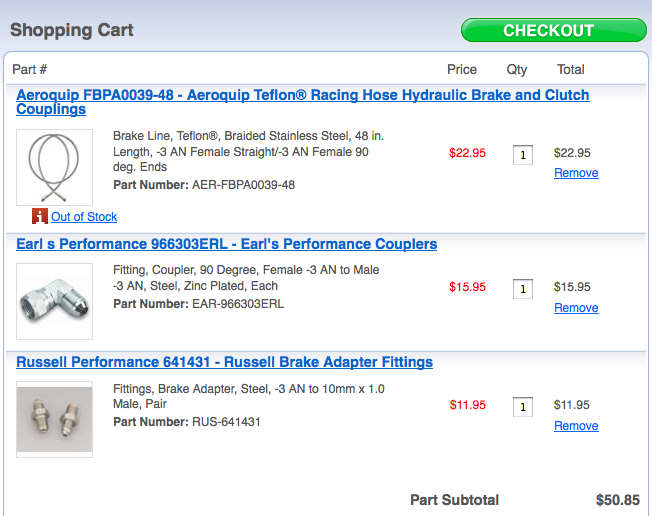
Task: Remove the Russell brake adapter fittings from cart
Action: [x=576, y=426]
